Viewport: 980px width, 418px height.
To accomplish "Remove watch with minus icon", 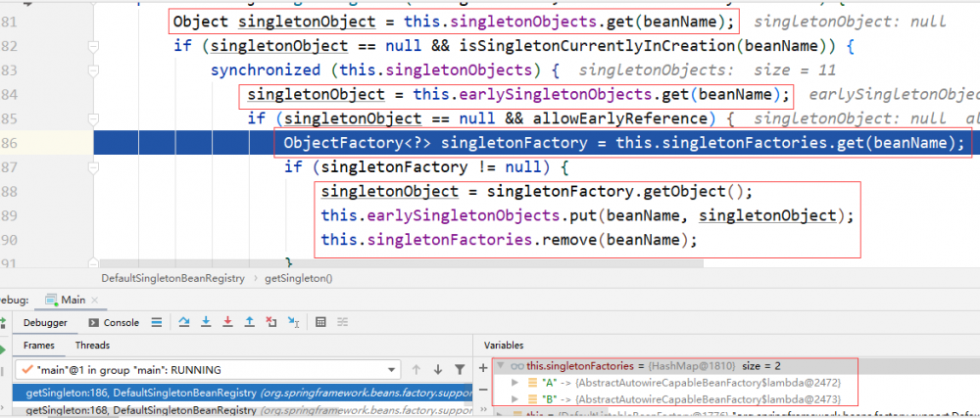I will (482, 390).
